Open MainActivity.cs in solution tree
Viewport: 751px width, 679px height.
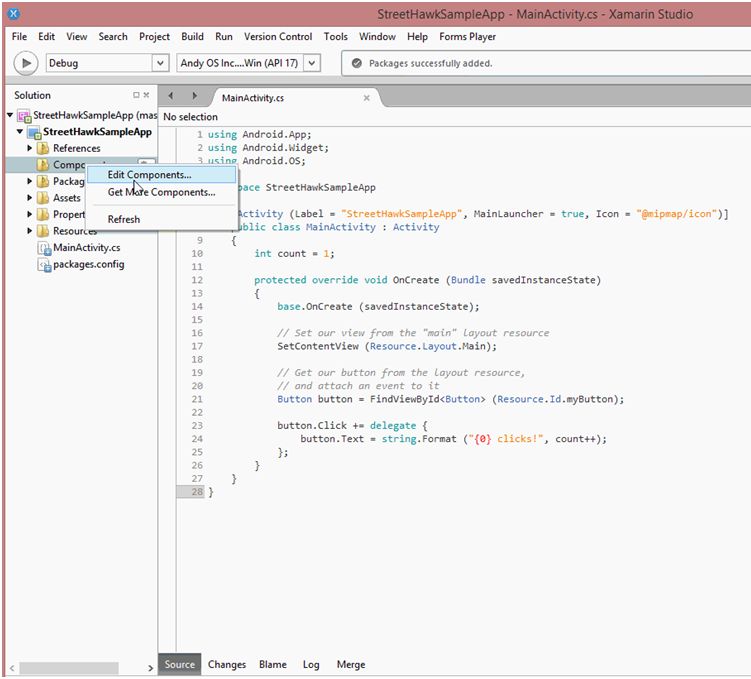pos(86,247)
